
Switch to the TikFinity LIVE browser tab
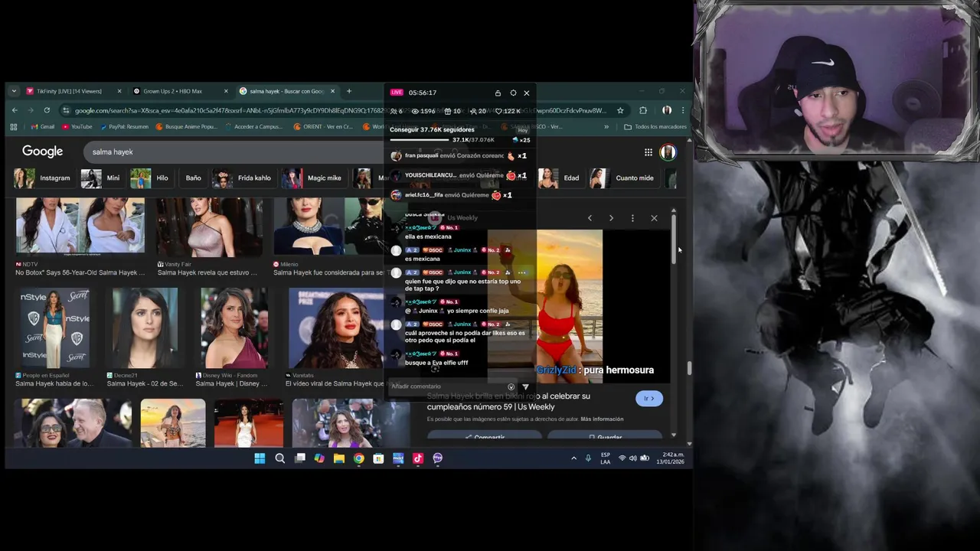click(73, 91)
